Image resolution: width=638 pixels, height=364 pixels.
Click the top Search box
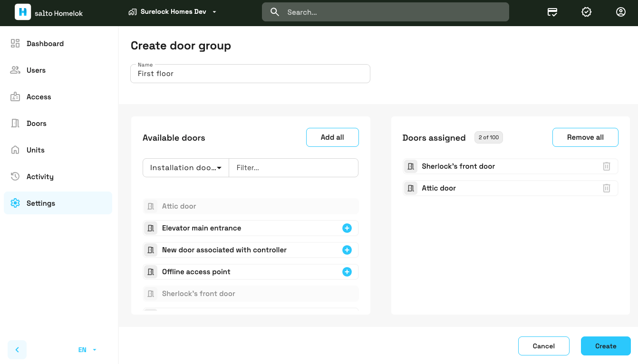pos(386,12)
